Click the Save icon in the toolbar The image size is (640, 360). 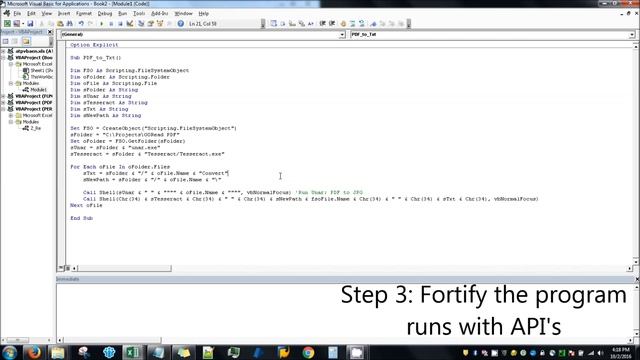30,24
